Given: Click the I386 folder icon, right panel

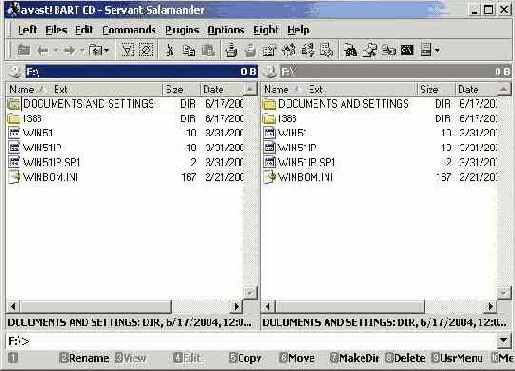Looking at the screenshot, I should coord(269,119).
